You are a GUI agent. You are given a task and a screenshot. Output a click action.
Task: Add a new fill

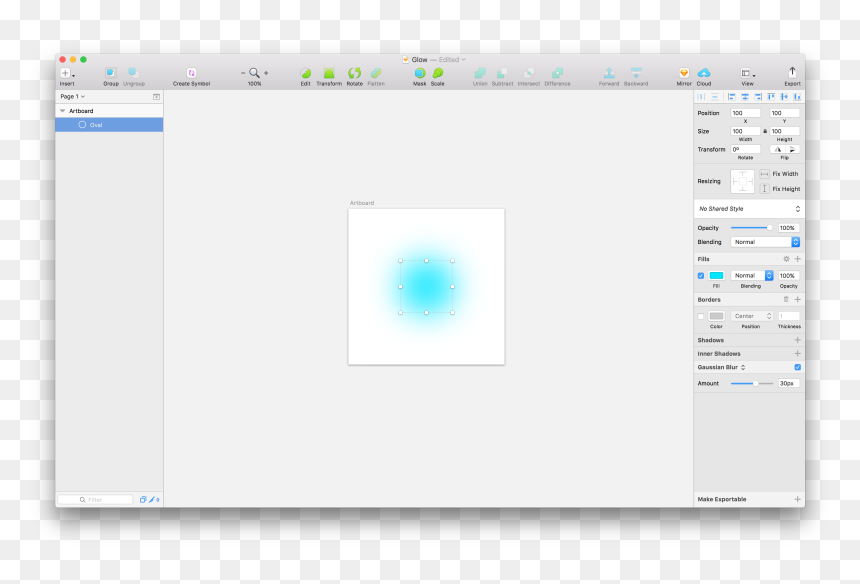(797, 259)
